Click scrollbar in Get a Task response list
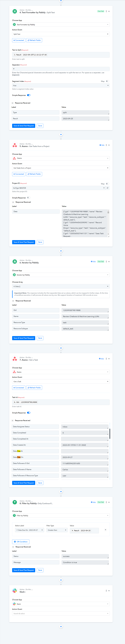 (x=110, y=434)
